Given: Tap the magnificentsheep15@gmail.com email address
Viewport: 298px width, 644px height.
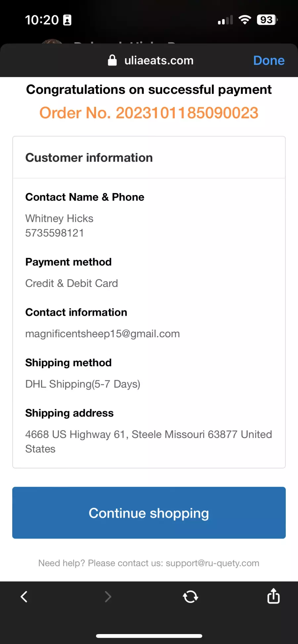Looking at the screenshot, I should pos(103,334).
